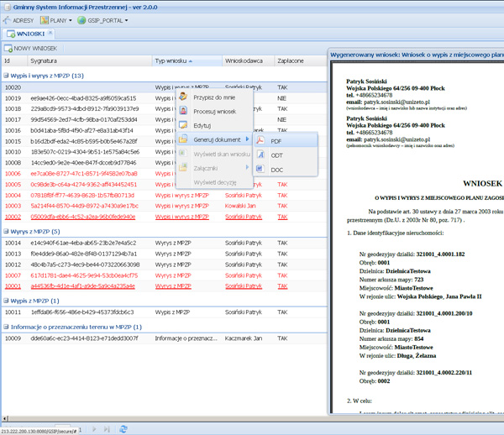The height and width of the screenshot is (435, 504).
Task: Click the PDF file icon
Action: [260, 140]
